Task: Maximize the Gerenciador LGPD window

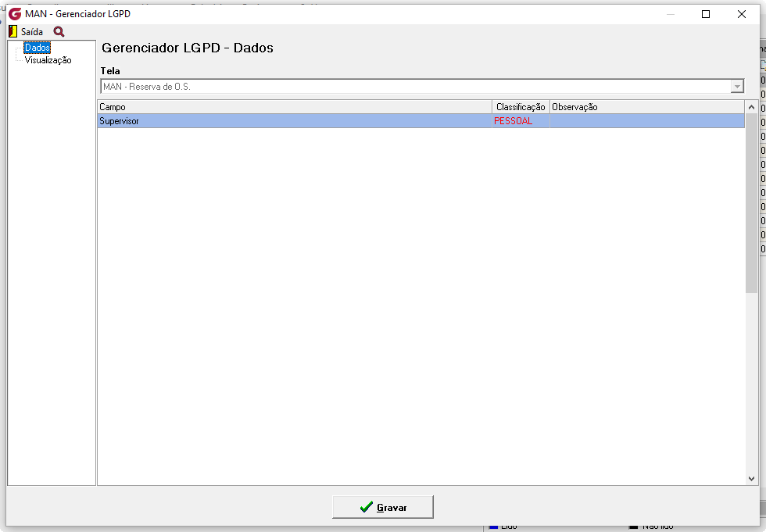Action: point(706,14)
